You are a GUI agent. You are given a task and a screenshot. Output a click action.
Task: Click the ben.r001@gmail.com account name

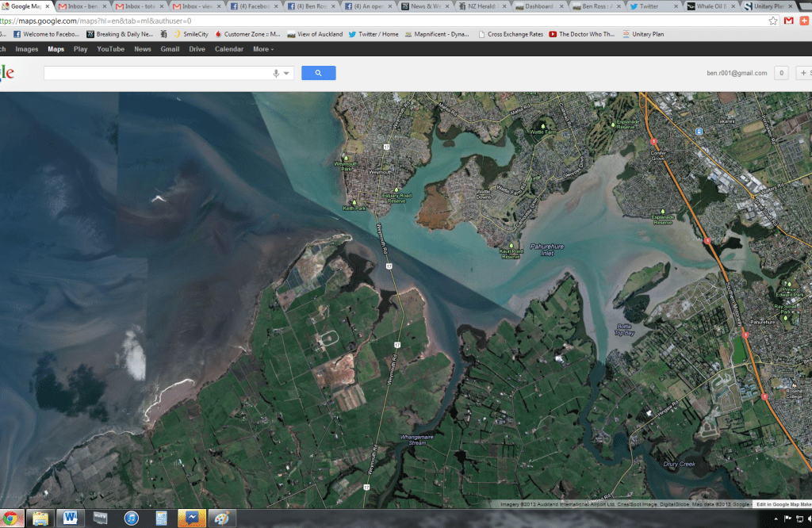737,73
